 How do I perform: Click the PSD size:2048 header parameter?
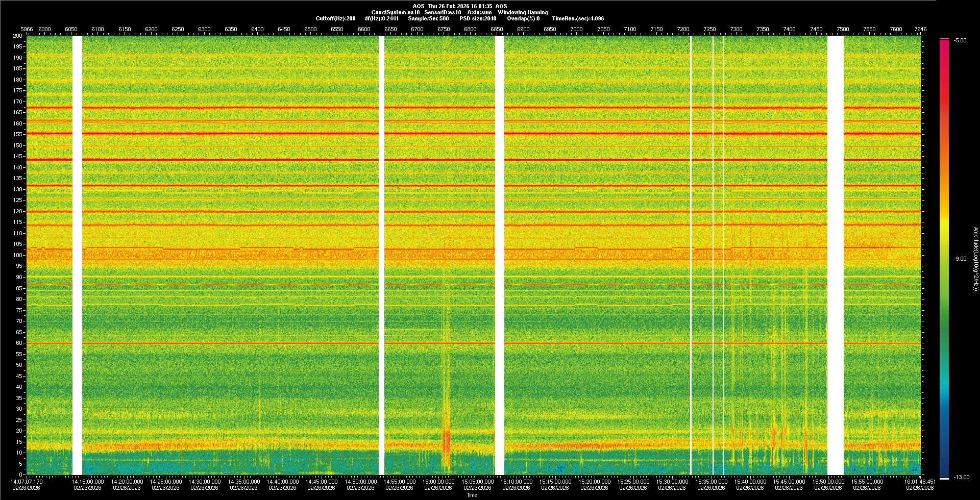pyautogui.click(x=477, y=18)
